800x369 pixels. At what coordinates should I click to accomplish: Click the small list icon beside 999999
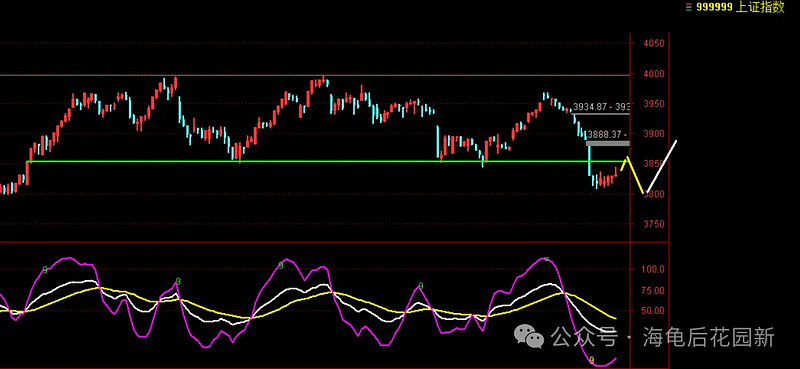click(689, 7)
